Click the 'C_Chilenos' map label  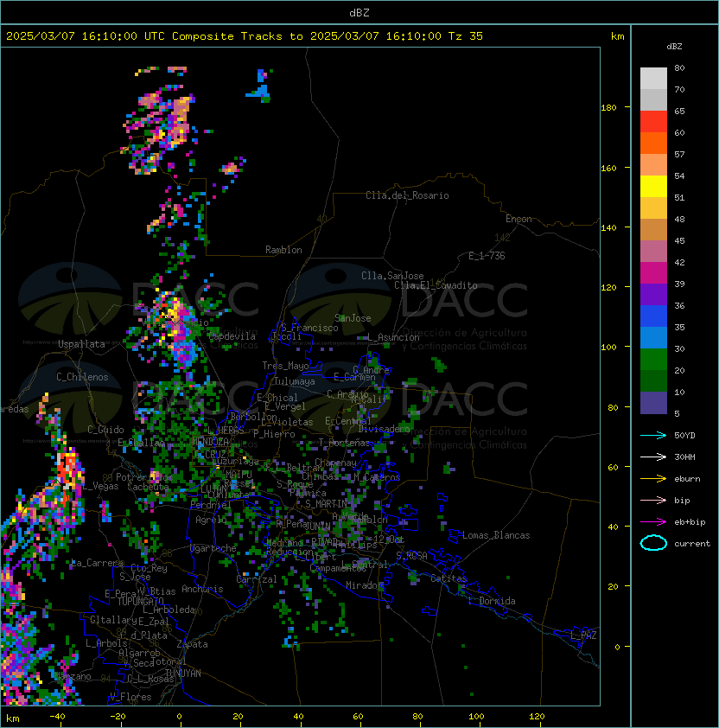(x=82, y=377)
